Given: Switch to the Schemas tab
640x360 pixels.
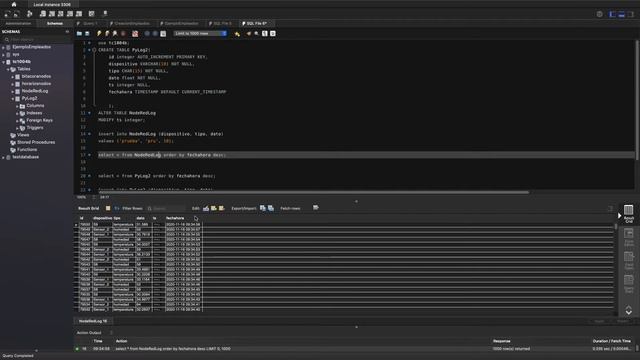Looking at the screenshot, I should point(55,24).
